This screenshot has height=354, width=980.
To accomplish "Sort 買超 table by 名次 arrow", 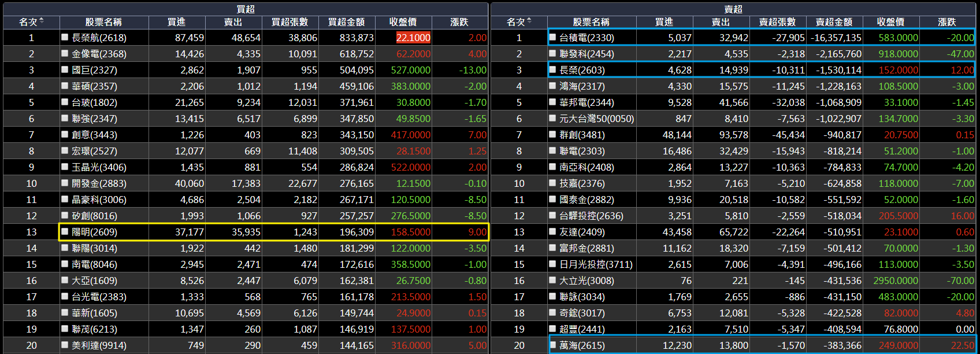I will click(x=42, y=21).
